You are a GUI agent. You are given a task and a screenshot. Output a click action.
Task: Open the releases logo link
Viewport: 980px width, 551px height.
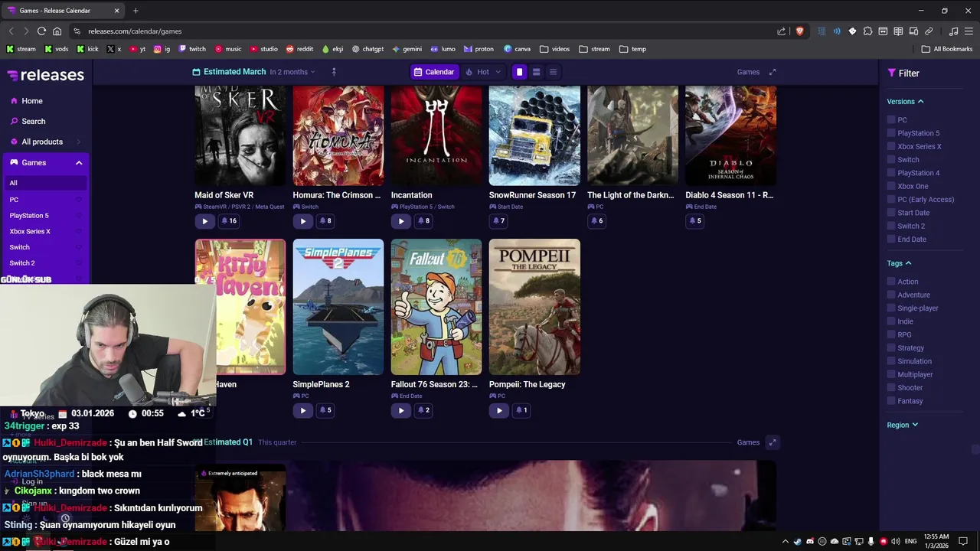pos(46,75)
